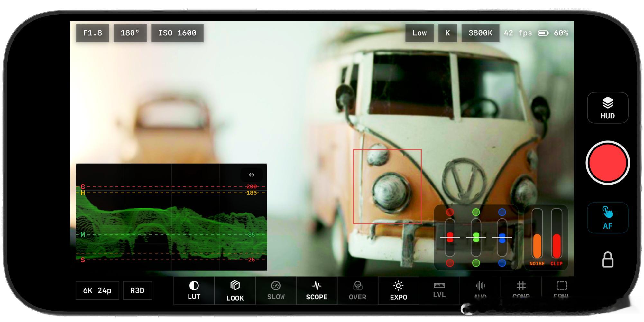Image resolution: width=644 pixels, height=322 pixels.
Task: Toggle the SLOW motion tool
Action: (x=276, y=290)
